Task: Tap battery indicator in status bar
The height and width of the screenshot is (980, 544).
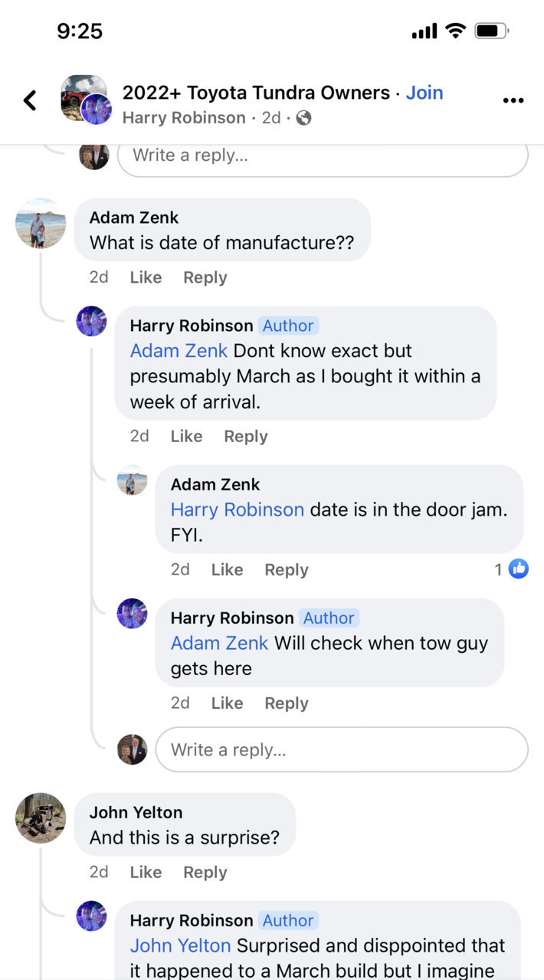Action: click(491, 31)
